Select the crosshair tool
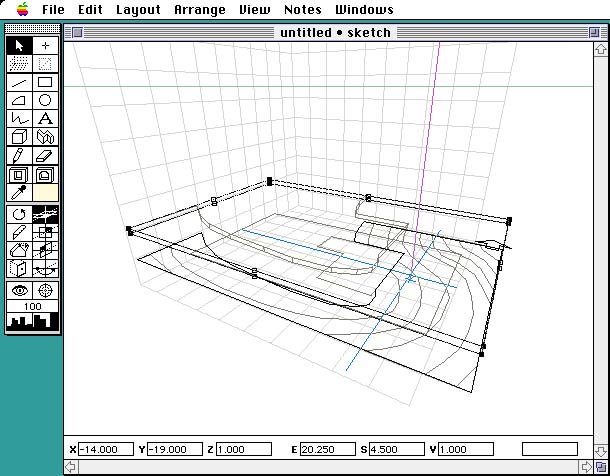This screenshot has width=610, height=476. (45, 46)
